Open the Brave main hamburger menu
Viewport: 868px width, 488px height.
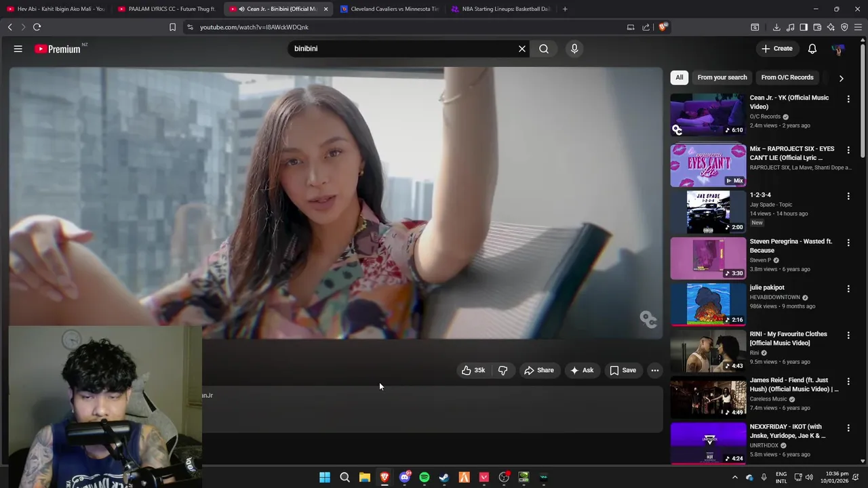point(859,27)
